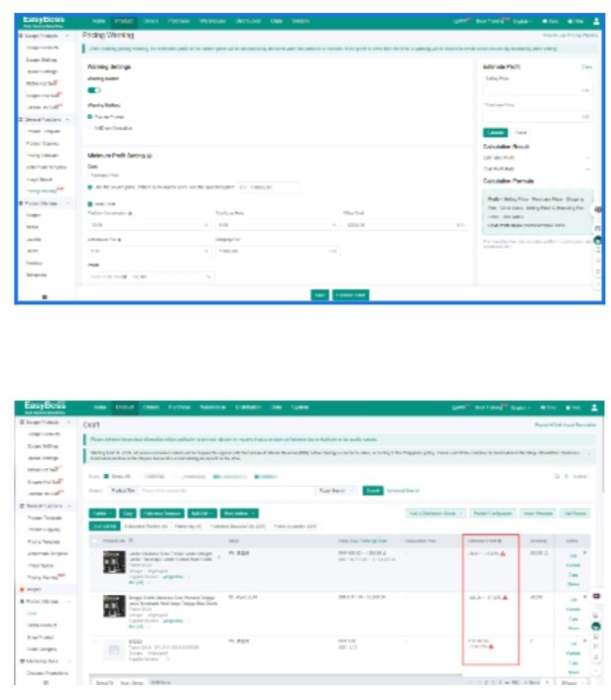611x700 pixels.
Task: Click the info icon beside Platform Commission
Action: (x=132, y=213)
